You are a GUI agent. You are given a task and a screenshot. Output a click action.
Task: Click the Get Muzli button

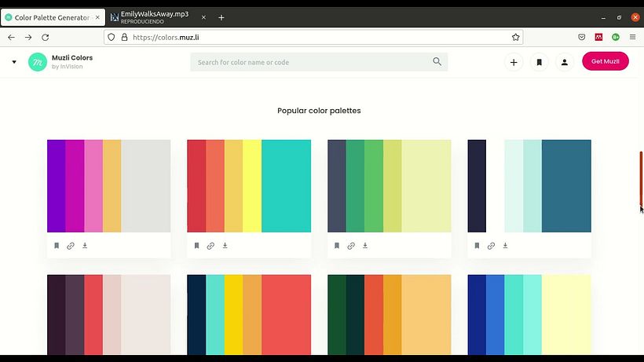tap(606, 61)
